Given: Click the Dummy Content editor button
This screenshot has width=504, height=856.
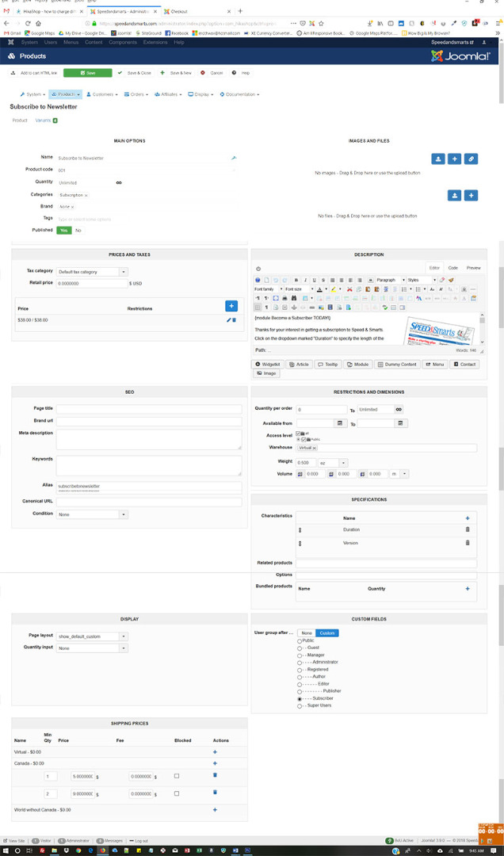Looking at the screenshot, I should (x=398, y=364).
